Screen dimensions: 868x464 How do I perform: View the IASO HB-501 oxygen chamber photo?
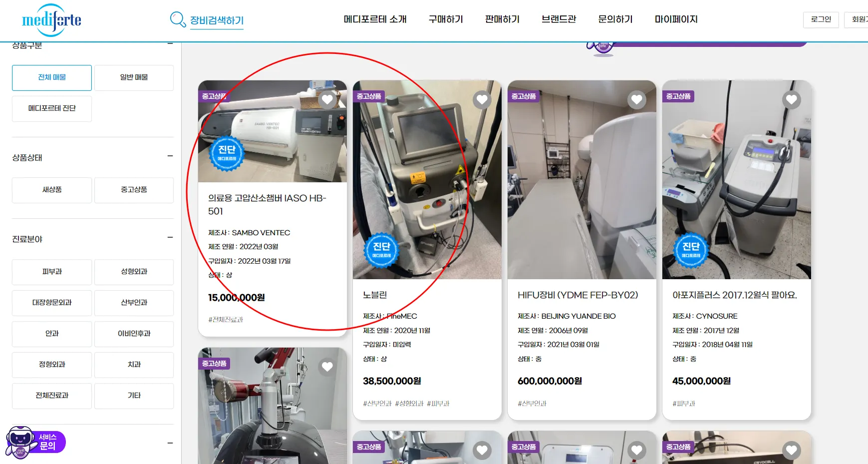pos(273,131)
